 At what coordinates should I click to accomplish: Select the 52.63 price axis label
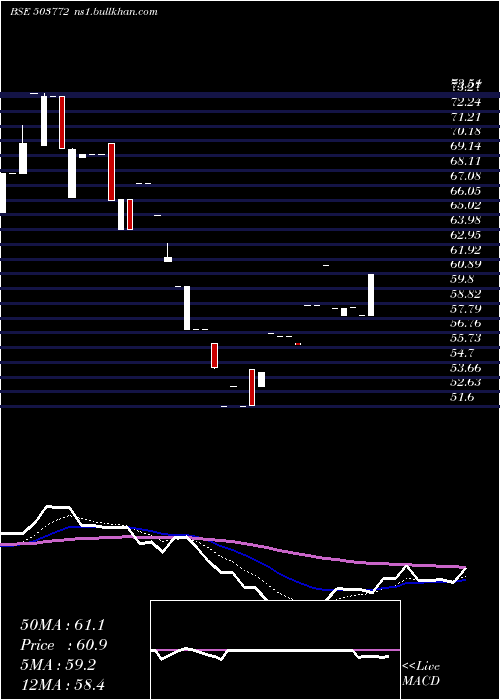click(x=466, y=382)
